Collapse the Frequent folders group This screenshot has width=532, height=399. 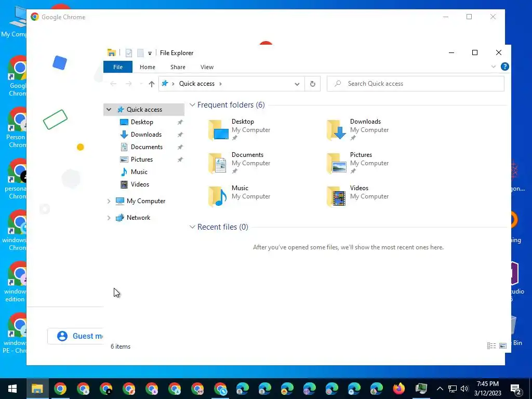pos(192,105)
